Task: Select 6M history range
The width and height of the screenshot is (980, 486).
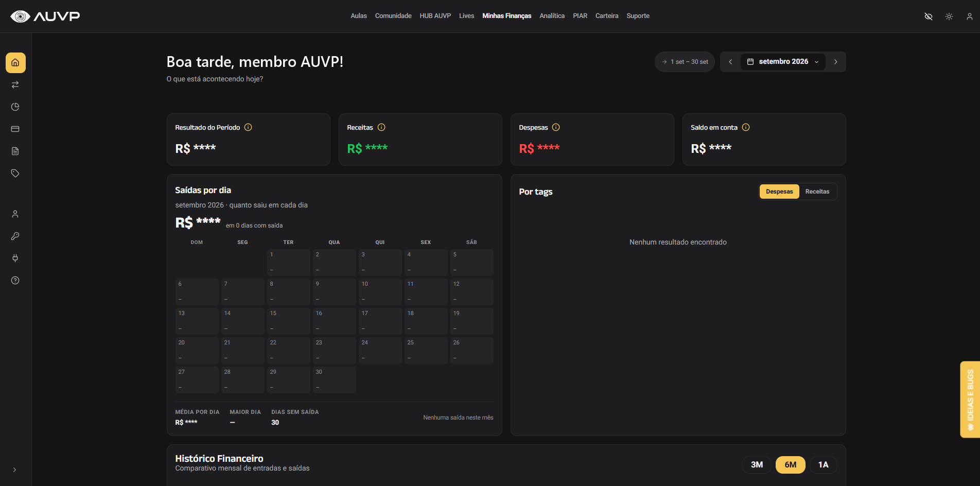Action: coord(791,465)
